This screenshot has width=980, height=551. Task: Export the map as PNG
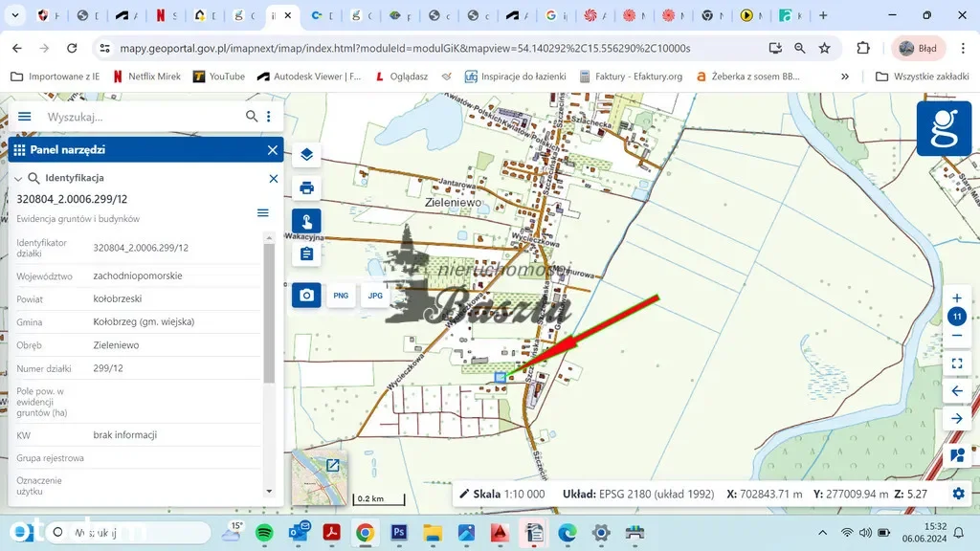coord(341,296)
